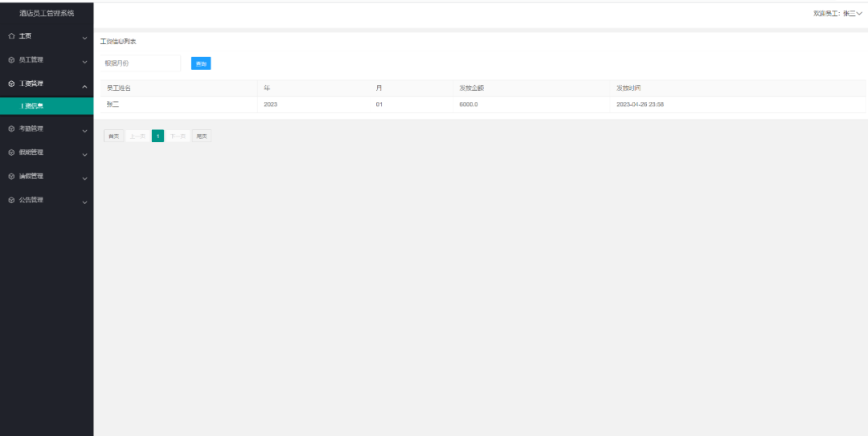The height and width of the screenshot is (436, 868).
Task: Expand the 主页 menu using its chevron
Action: pyautogui.click(x=84, y=38)
